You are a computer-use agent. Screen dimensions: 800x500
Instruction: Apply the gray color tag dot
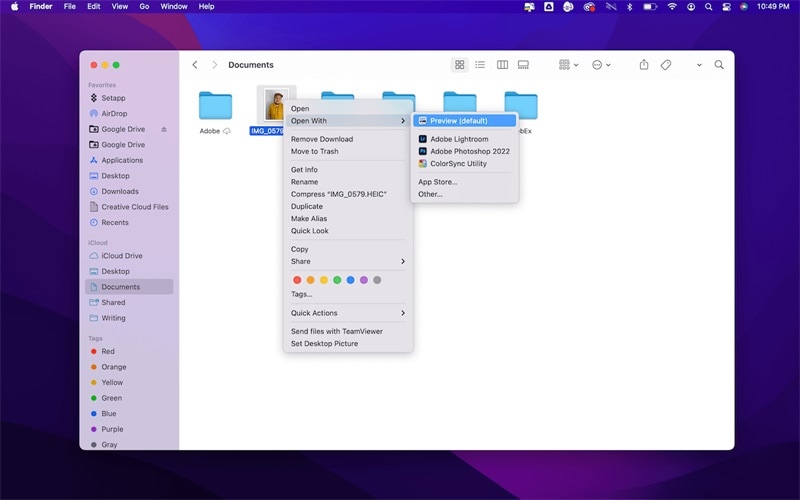point(377,280)
